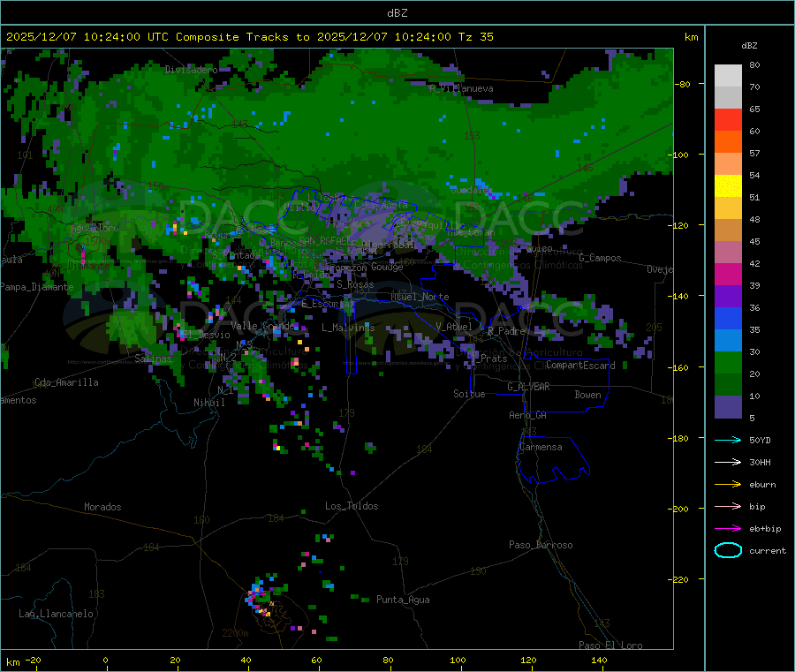This screenshot has height=672, width=795.
Task: Click the 'Paso_Barroso' map label
Action: point(541,545)
